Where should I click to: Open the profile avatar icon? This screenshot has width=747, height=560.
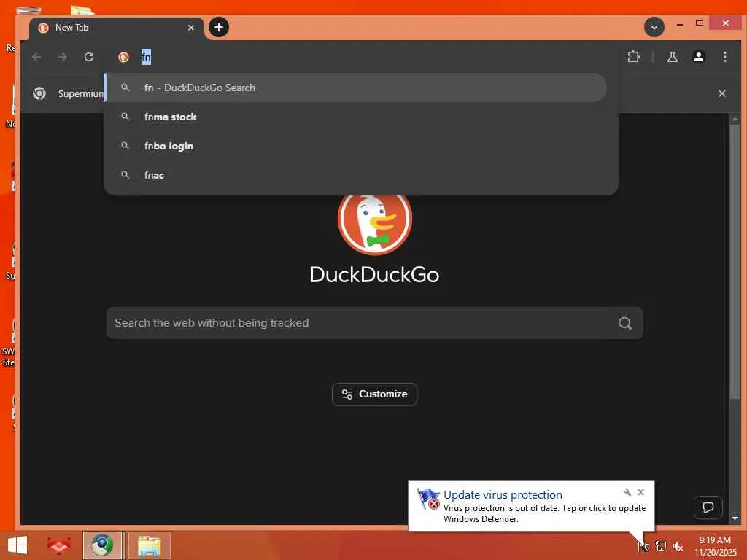pos(698,57)
